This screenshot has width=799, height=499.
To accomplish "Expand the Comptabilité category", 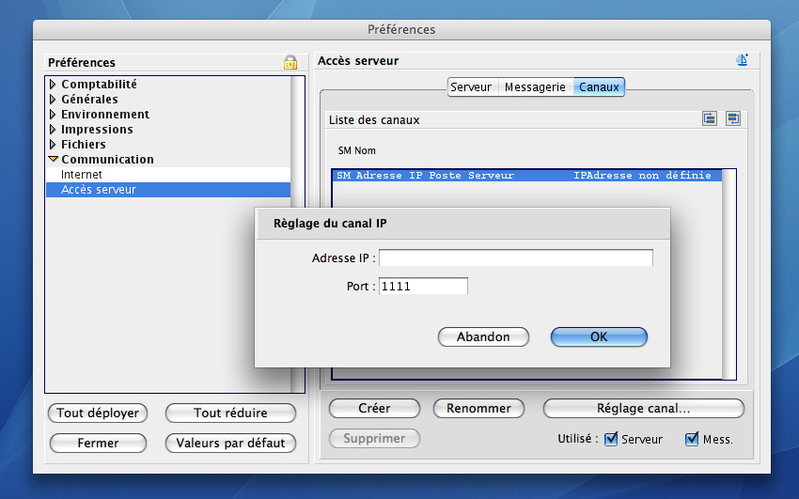I will [53, 85].
